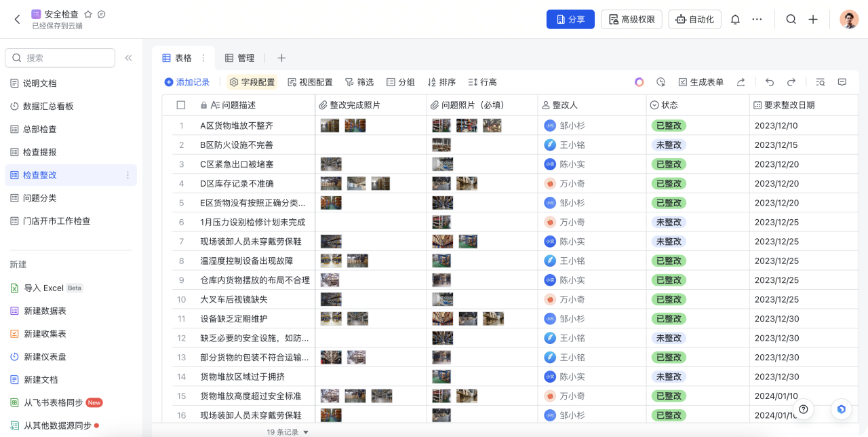Click the 分享 button
The height and width of the screenshot is (437, 868).
pyautogui.click(x=570, y=19)
